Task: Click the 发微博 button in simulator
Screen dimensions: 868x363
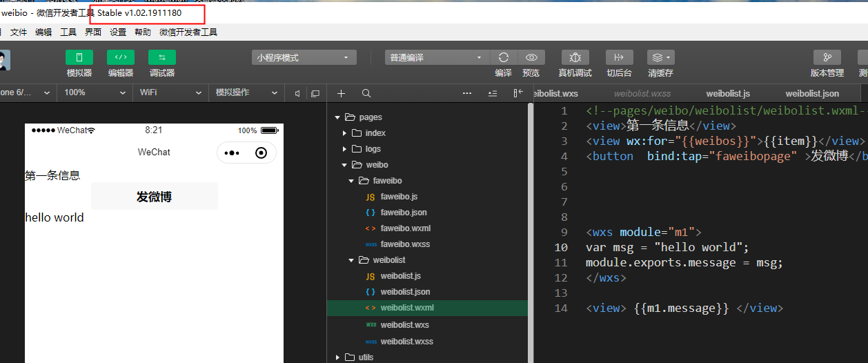Action: click(x=155, y=197)
